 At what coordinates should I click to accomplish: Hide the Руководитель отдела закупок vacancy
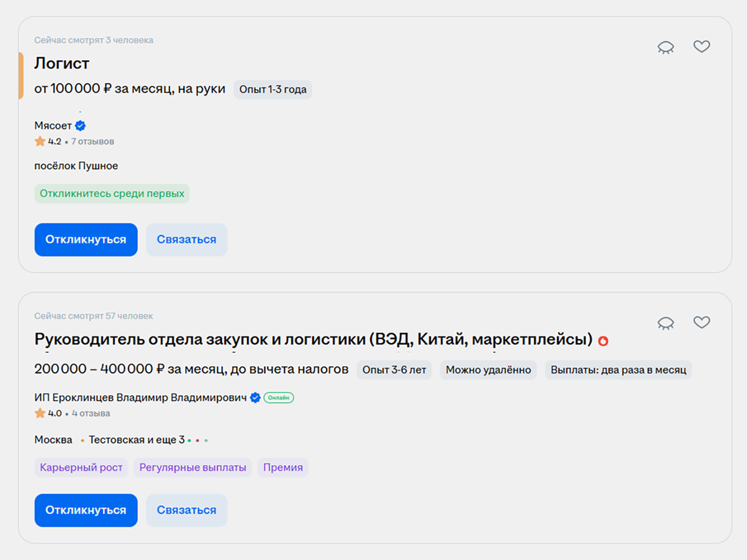coord(666,323)
